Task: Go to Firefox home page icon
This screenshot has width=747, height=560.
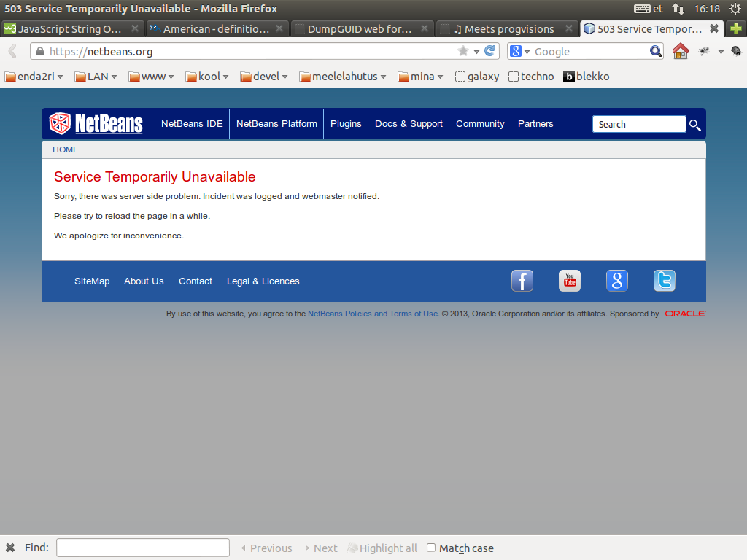Action: [x=681, y=51]
